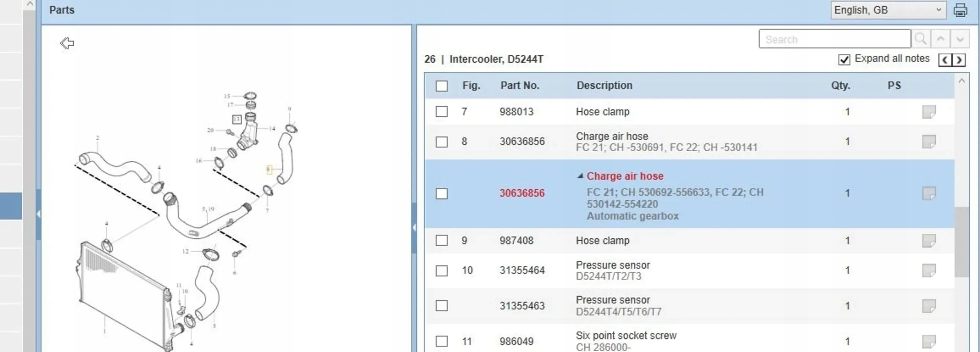The height and width of the screenshot is (352, 980).
Task: Check the box for highlighted red 30636856 row
Action: point(442,194)
